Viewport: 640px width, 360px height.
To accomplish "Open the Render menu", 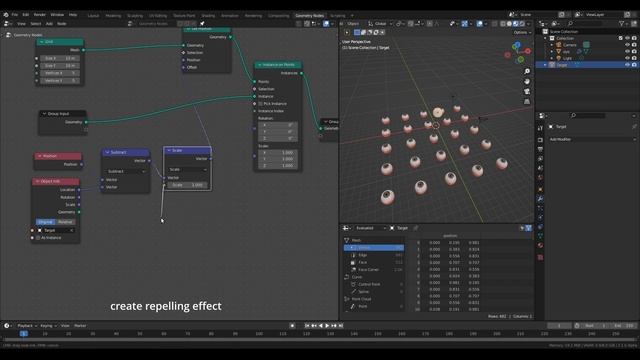I will [40, 15].
